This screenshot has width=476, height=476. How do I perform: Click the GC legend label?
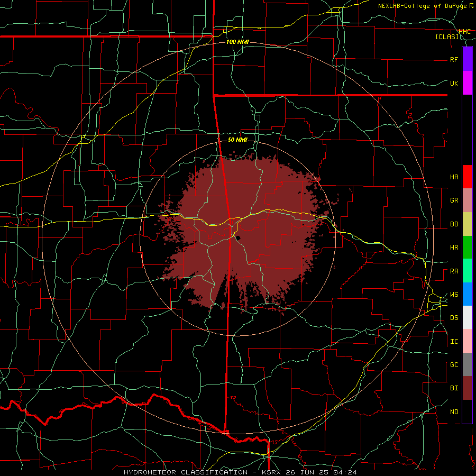454,365
